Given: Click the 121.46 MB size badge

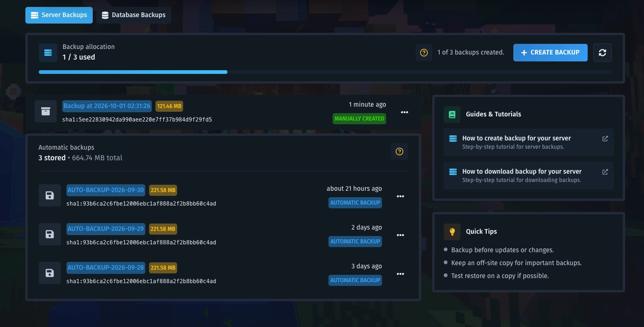Looking at the screenshot, I should click(169, 106).
